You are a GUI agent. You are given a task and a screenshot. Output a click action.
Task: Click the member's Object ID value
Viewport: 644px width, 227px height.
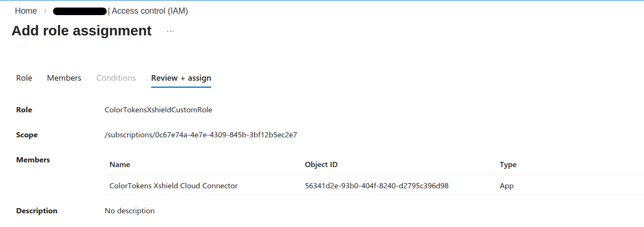point(377,185)
